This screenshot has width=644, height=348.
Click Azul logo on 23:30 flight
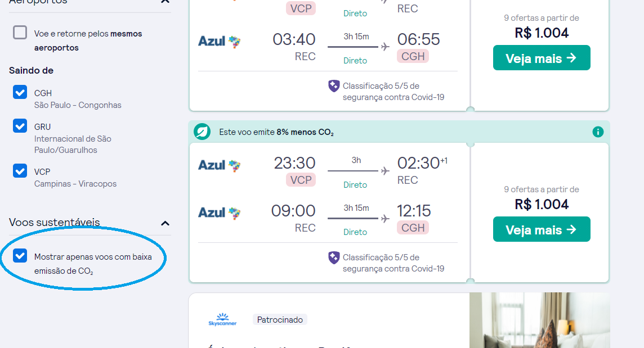pos(220,165)
